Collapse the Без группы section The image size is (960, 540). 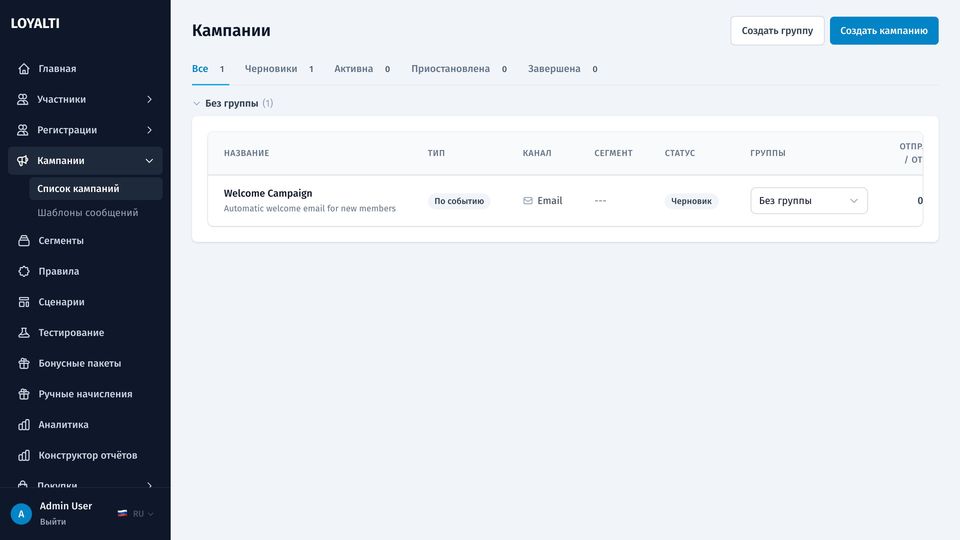(197, 103)
